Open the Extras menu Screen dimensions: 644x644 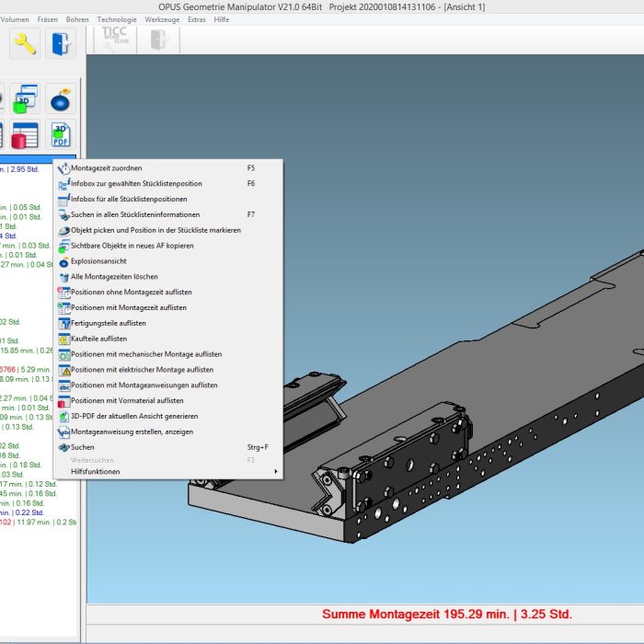pos(196,19)
